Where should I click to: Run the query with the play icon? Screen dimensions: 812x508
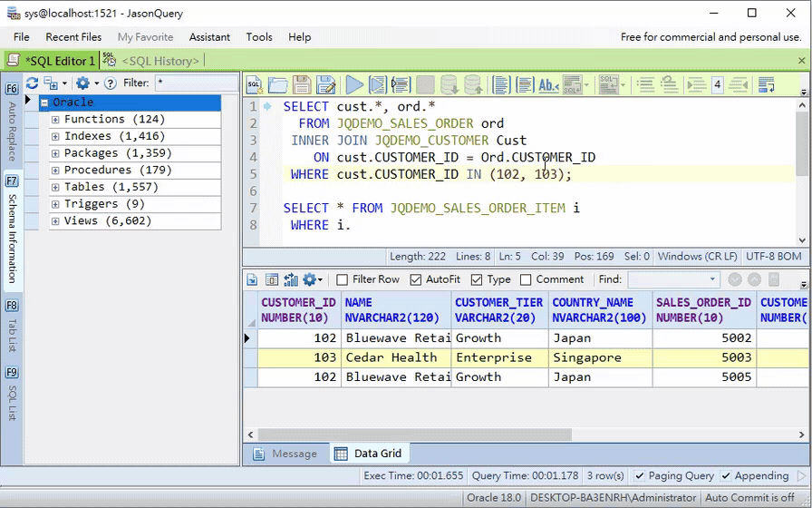pos(354,84)
